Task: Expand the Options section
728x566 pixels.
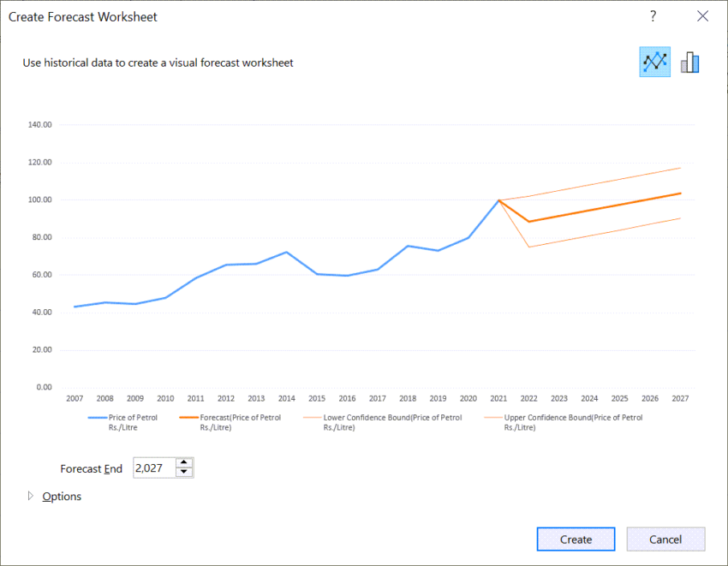Action: pos(61,496)
